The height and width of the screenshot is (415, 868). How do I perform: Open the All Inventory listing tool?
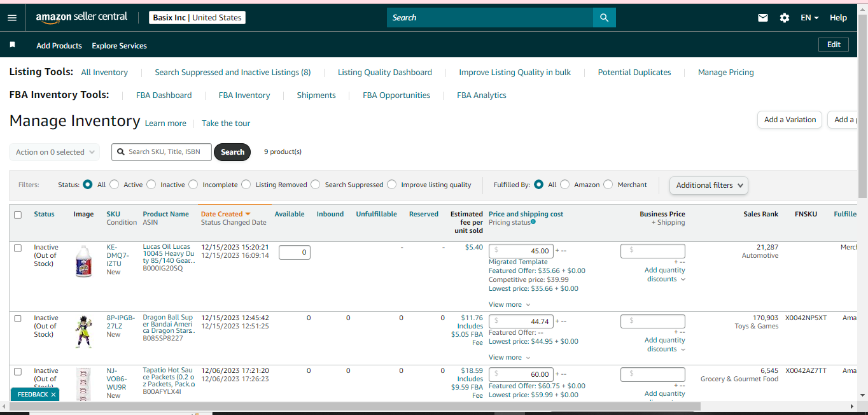(x=104, y=73)
